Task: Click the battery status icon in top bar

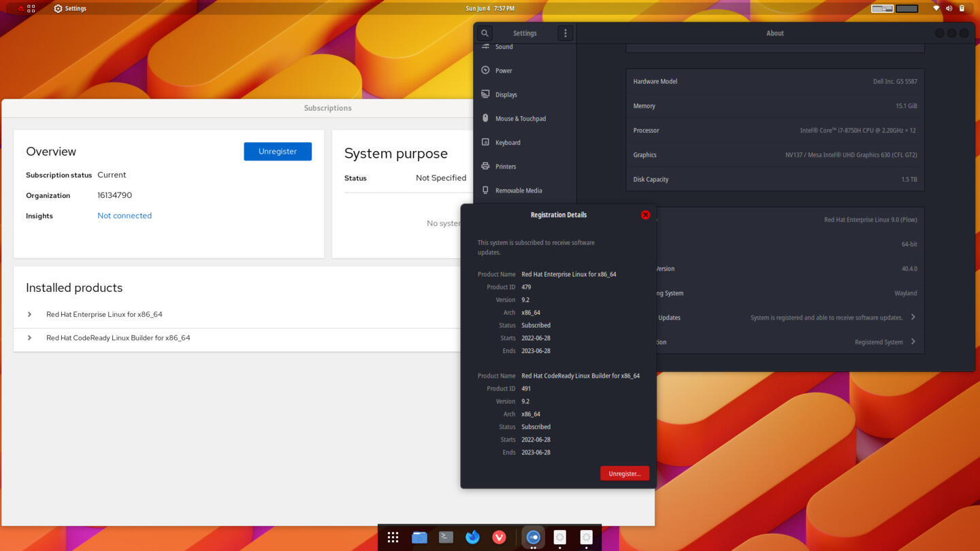Action: click(962, 8)
